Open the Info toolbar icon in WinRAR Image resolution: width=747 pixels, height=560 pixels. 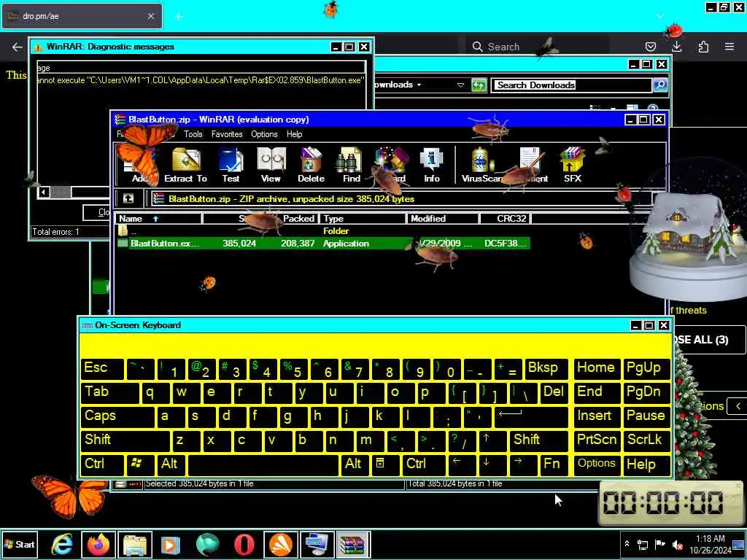[432, 165]
